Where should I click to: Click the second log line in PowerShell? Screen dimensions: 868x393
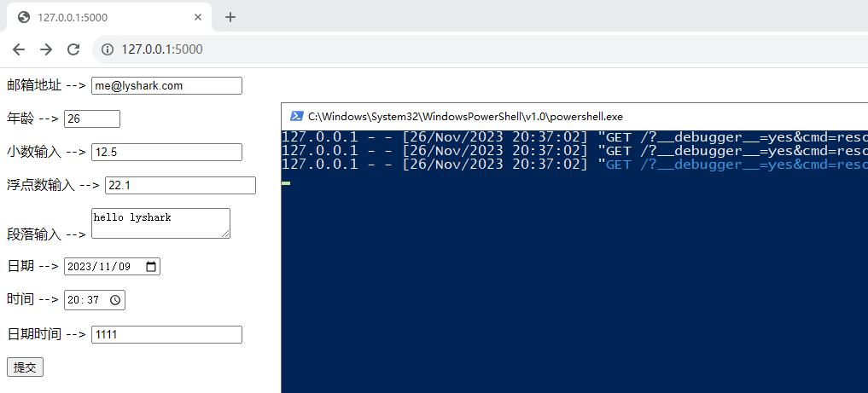[574, 150]
